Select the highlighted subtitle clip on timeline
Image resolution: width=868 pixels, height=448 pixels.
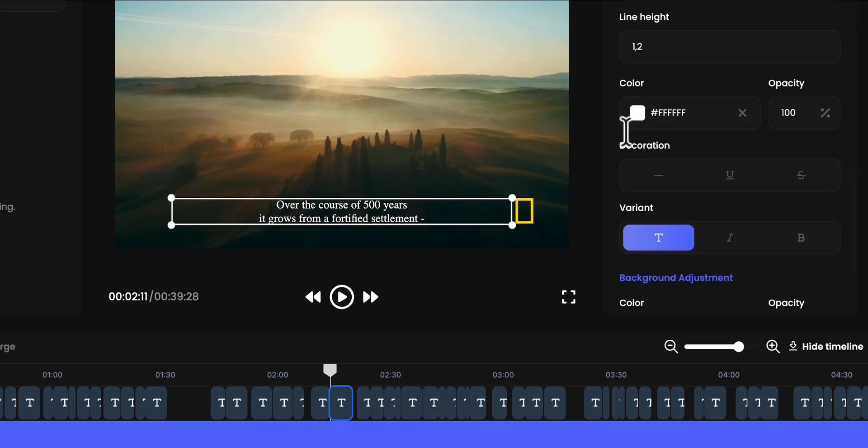pyautogui.click(x=341, y=403)
